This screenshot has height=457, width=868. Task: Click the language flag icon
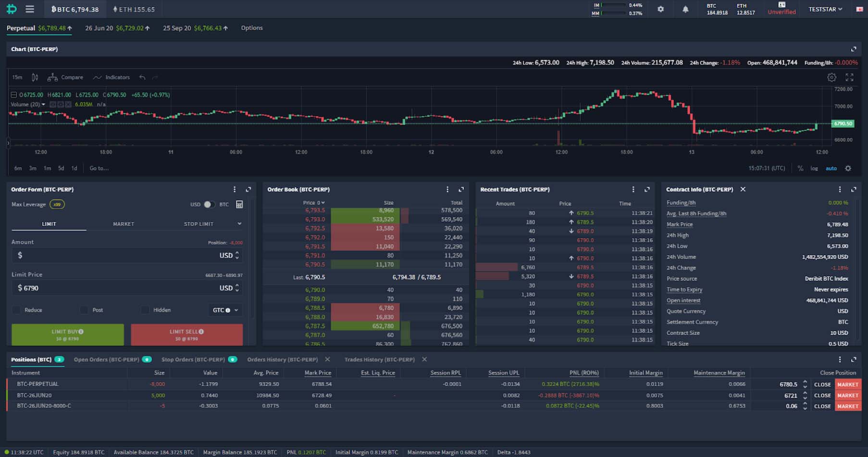859,9
